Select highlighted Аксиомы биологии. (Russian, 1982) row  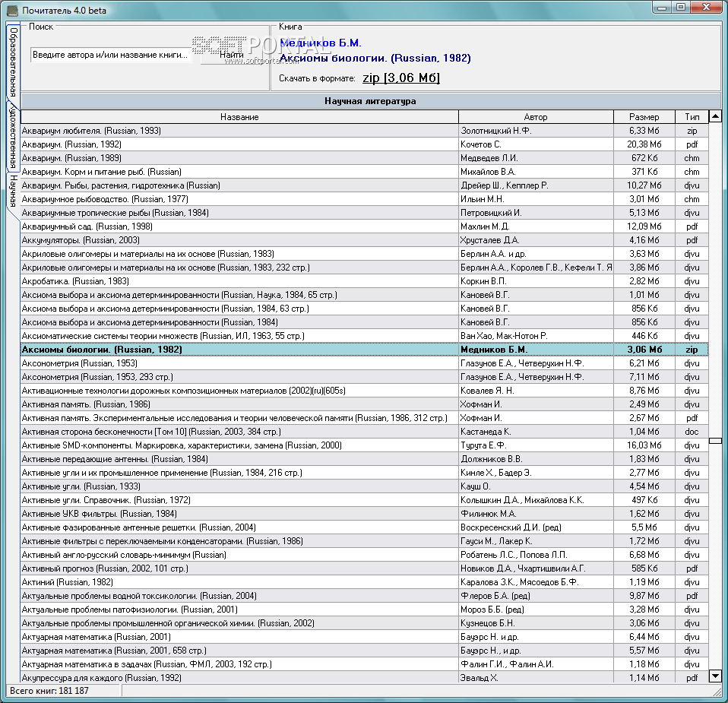coord(365,350)
